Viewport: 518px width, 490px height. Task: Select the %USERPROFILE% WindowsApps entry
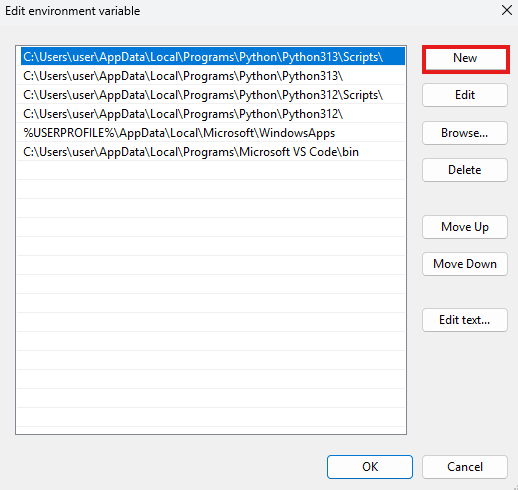point(211,133)
